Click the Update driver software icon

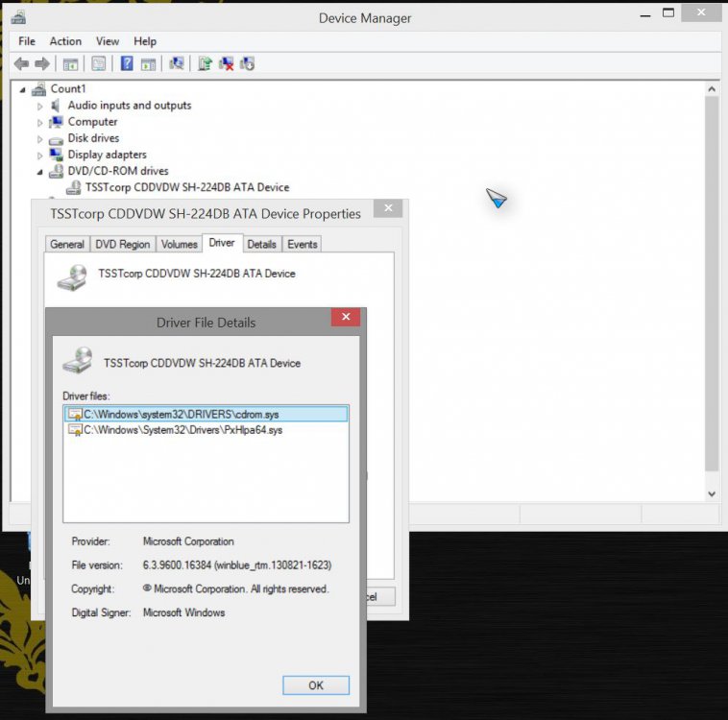tap(205, 63)
